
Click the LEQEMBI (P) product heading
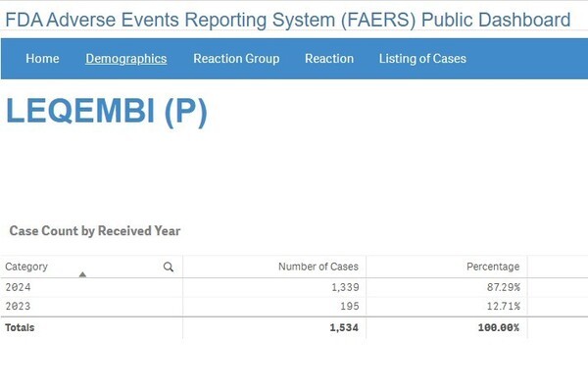coord(107,111)
